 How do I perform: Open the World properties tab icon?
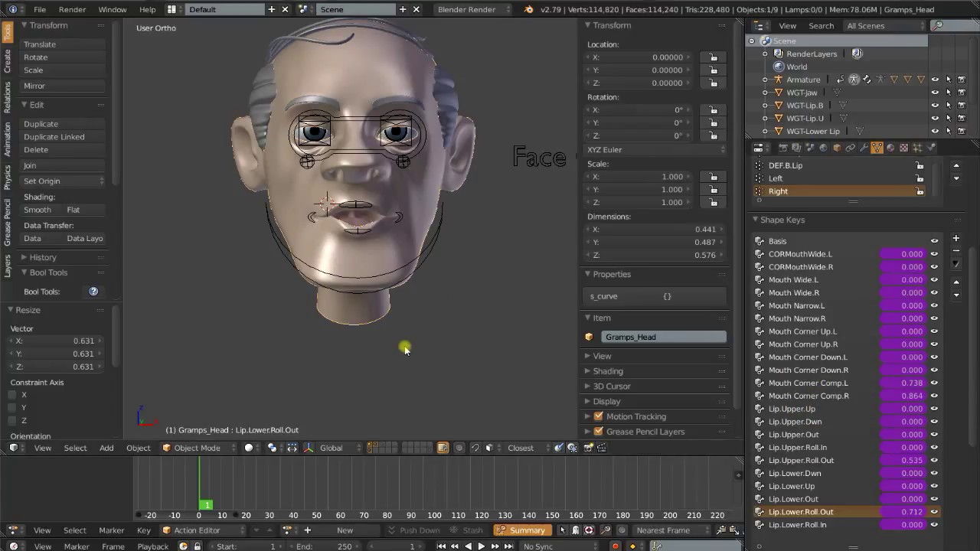click(823, 148)
